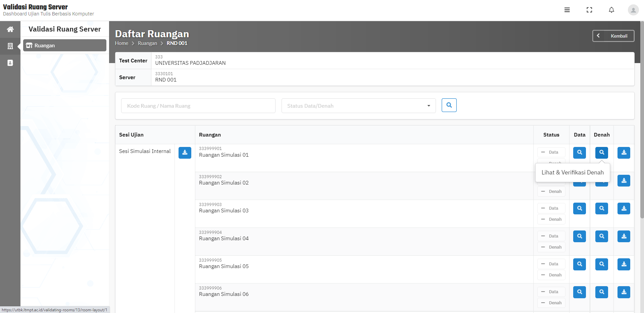View denah for Ruangan Simulasi 05

click(x=602, y=264)
